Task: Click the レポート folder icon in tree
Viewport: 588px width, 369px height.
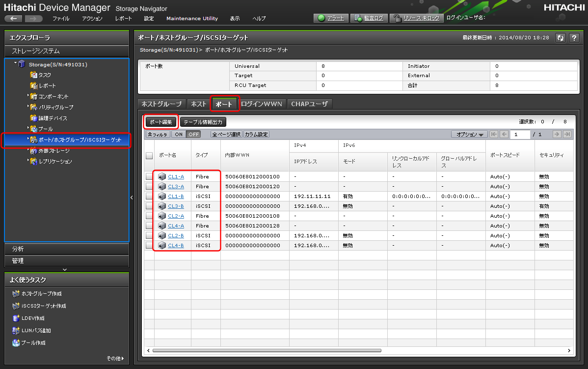Action: (34, 85)
